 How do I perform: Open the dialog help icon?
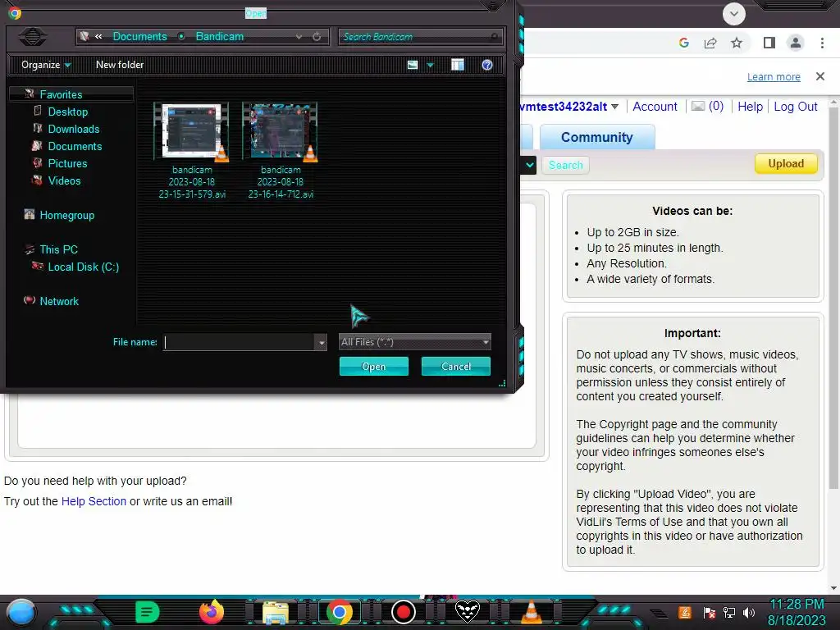pyautogui.click(x=487, y=65)
